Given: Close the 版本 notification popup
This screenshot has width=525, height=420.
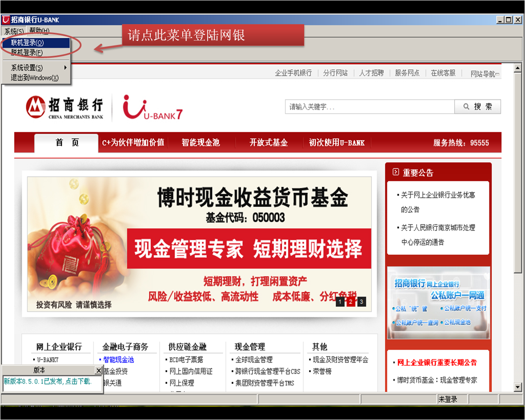Looking at the screenshot, I should pos(98,370).
